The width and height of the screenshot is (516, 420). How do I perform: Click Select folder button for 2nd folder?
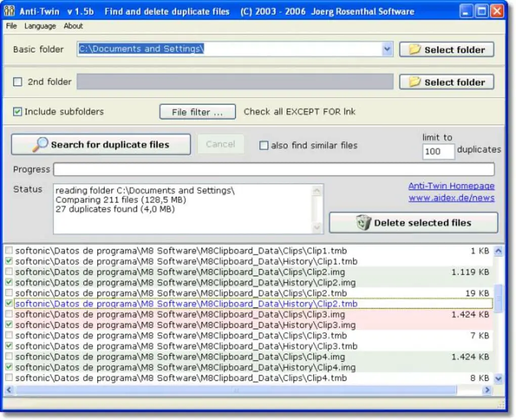pos(447,81)
